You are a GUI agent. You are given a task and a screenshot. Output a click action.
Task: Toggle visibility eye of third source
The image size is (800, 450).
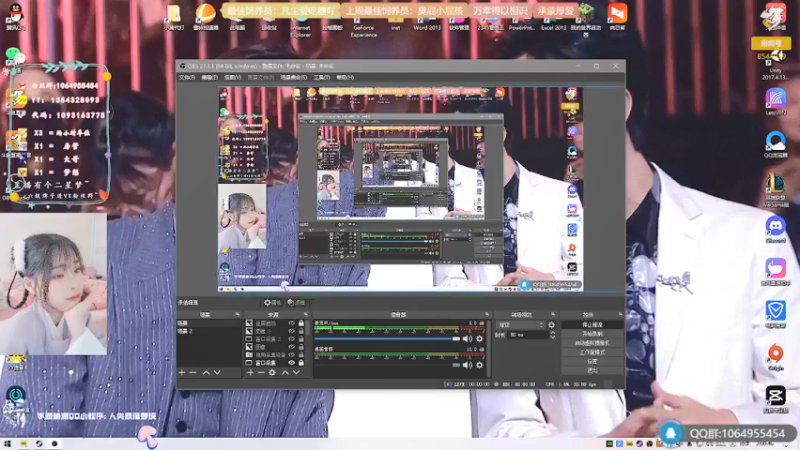tap(291, 339)
